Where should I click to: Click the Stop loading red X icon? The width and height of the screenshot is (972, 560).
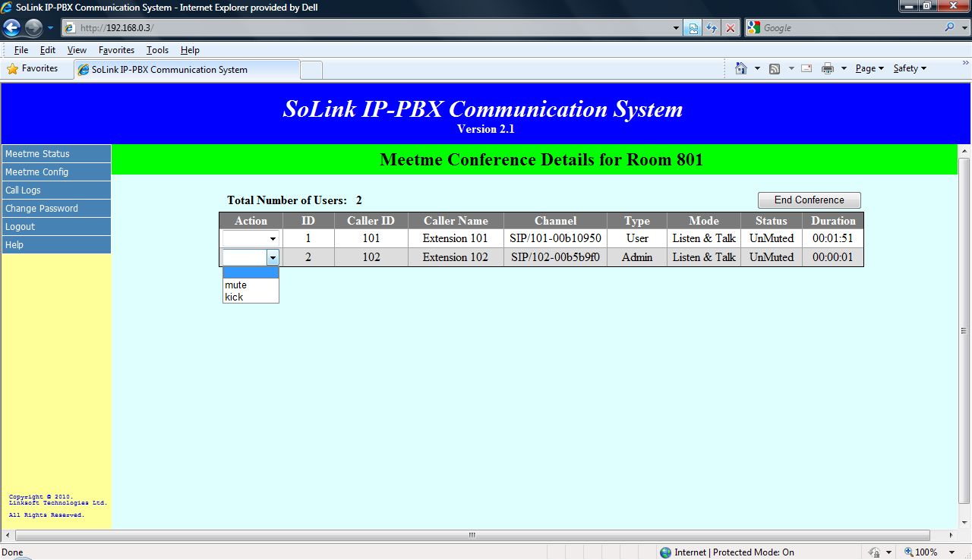click(x=730, y=28)
